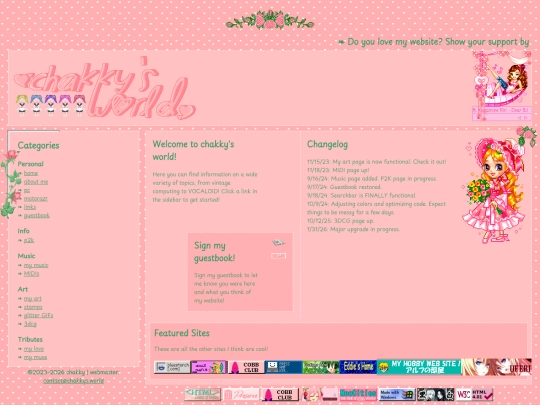Click the blue smiley-face computer badge

coord(283,367)
